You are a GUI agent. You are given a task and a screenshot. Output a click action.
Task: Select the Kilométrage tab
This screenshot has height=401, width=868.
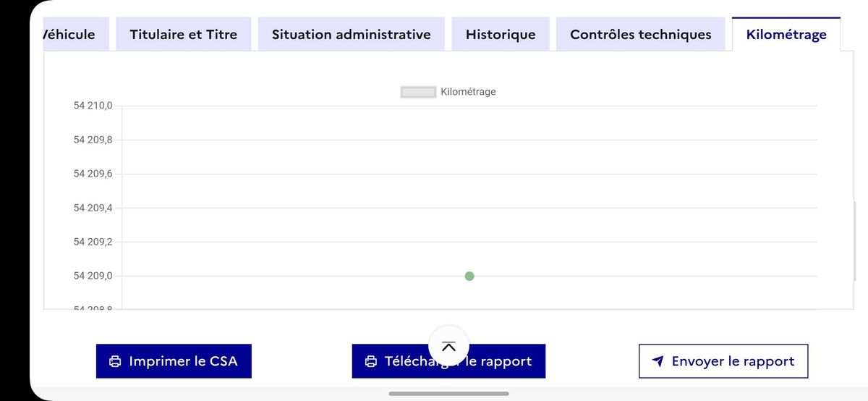(786, 34)
